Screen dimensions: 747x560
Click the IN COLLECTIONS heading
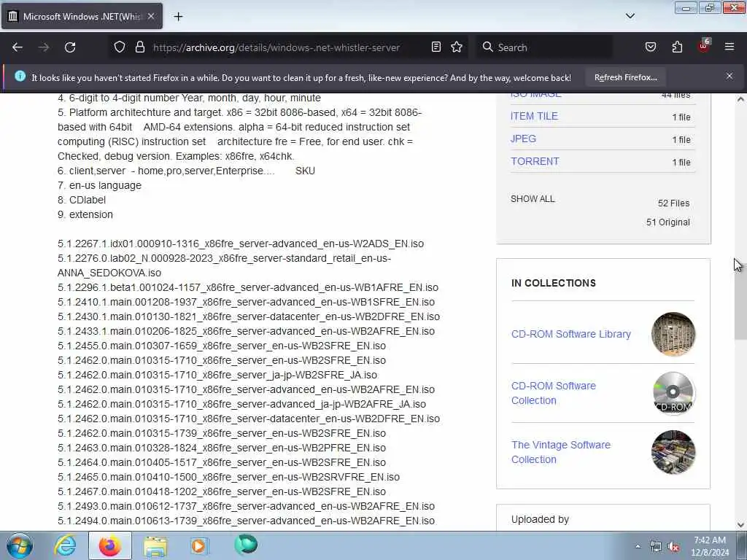point(553,284)
